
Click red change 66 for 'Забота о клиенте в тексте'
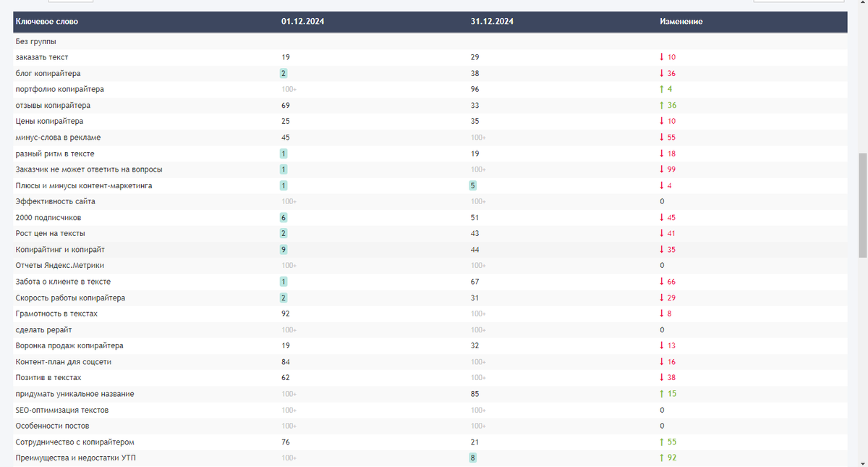[x=672, y=282]
